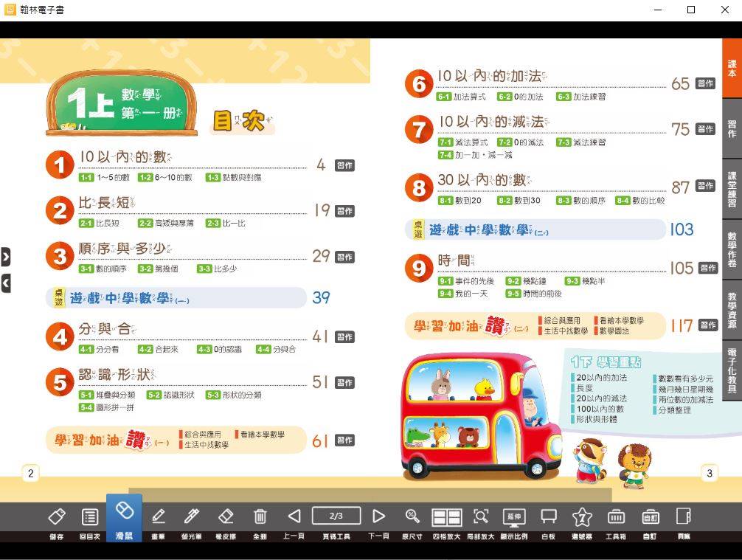Screen dimensions: 742x560
Task: Collapse left panel with the left-chevron
Action: point(6,283)
